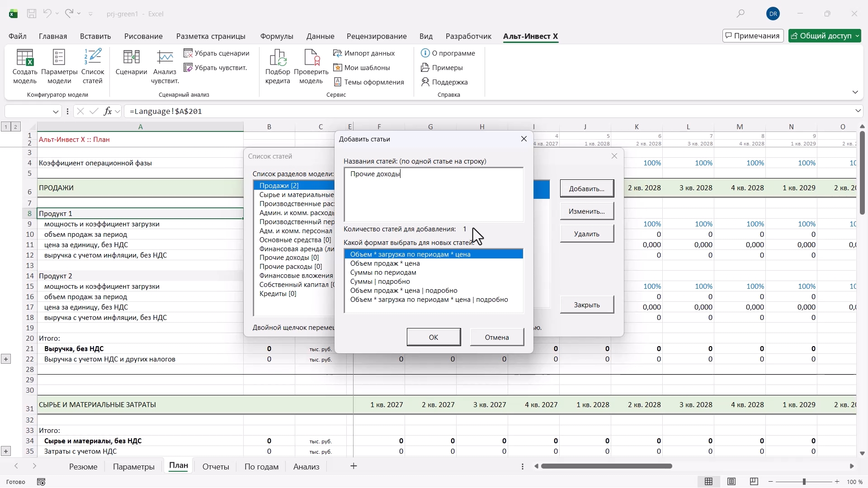Add a new sheet with the plus icon
Viewport: 868px width, 488px height.
[354, 466]
